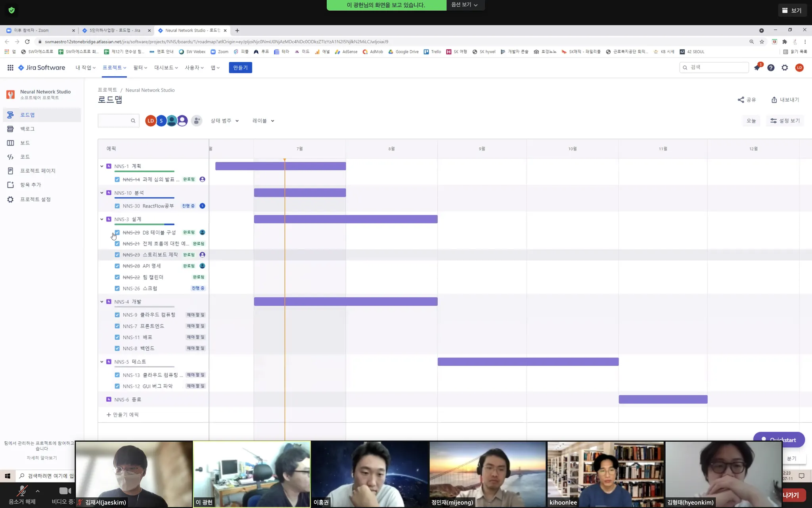Viewport: 812px width, 508px height.
Task: Open the Jira settings gear icon
Action: click(x=785, y=68)
